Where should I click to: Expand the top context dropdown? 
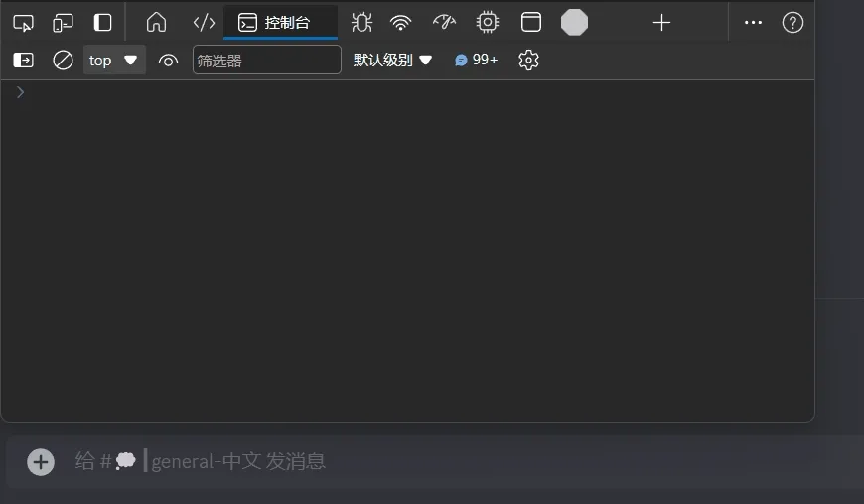113,61
